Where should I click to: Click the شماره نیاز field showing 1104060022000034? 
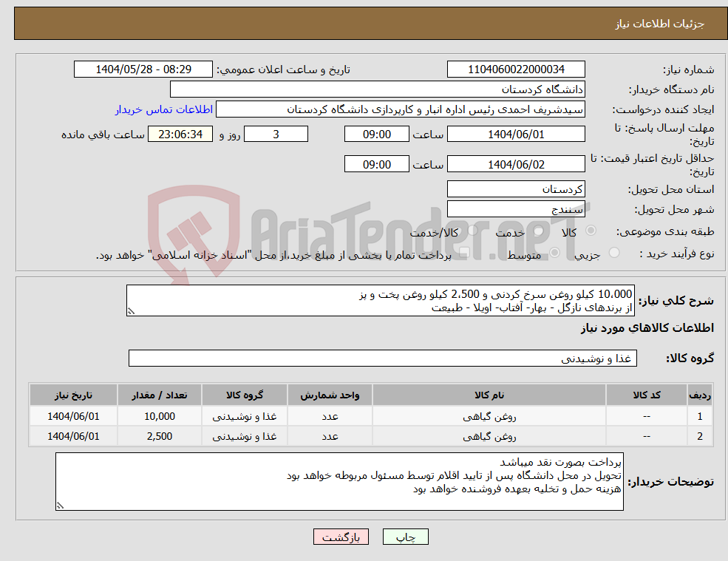515,69
